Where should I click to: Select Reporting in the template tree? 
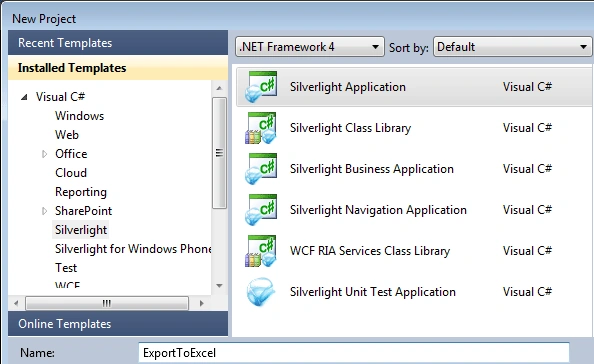[x=81, y=192]
